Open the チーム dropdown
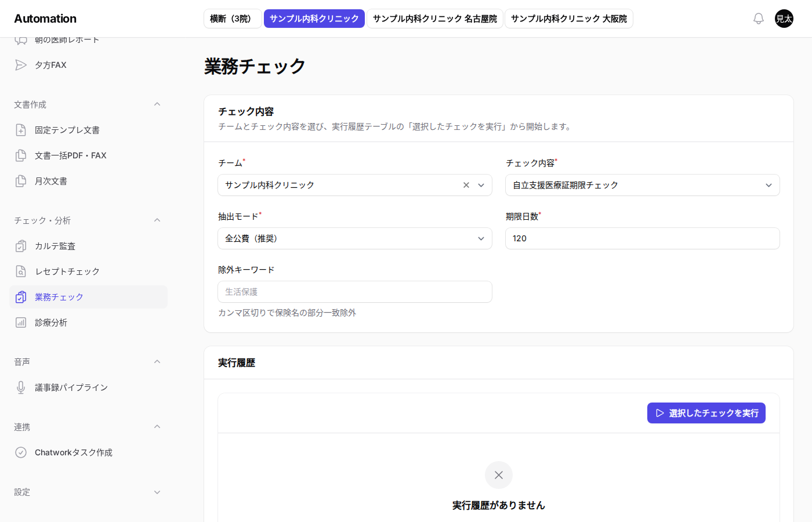The width and height of the screenshot is (812, 522). click(x=355, y=185)
